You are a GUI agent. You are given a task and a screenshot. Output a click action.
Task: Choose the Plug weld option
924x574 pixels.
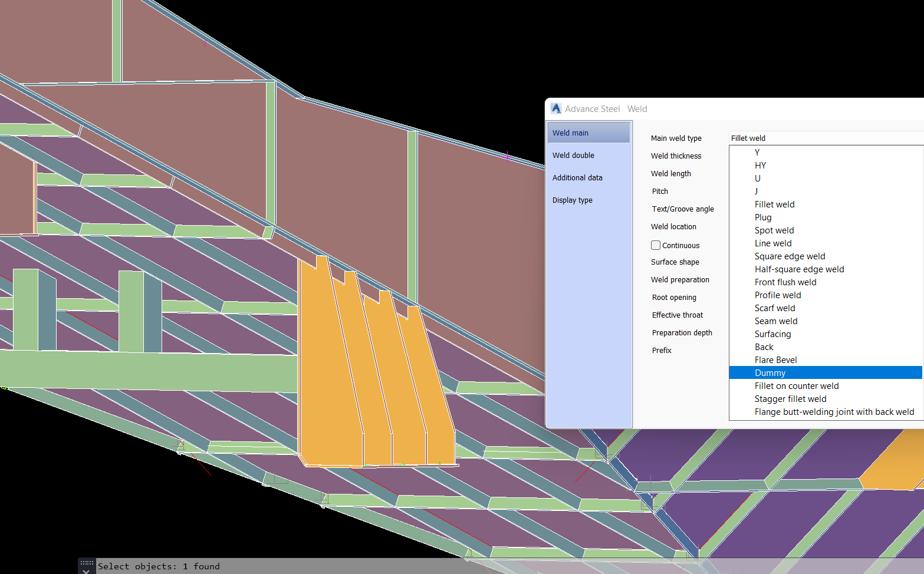coord(763,217)
